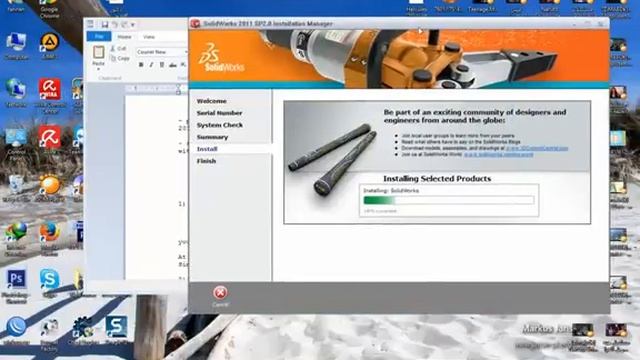Launch Photoshop desktop shortcut
The image size is (640, 360).
pos(16,286)
